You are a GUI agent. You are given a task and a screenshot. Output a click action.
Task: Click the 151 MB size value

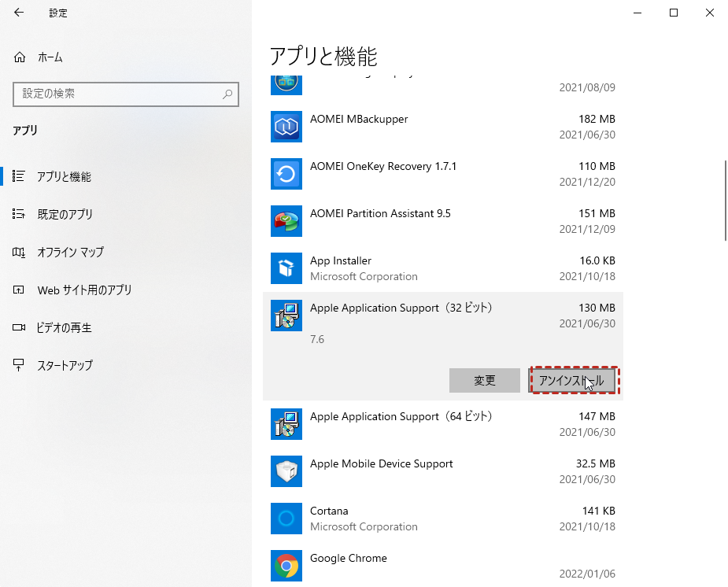pos(597,213)
